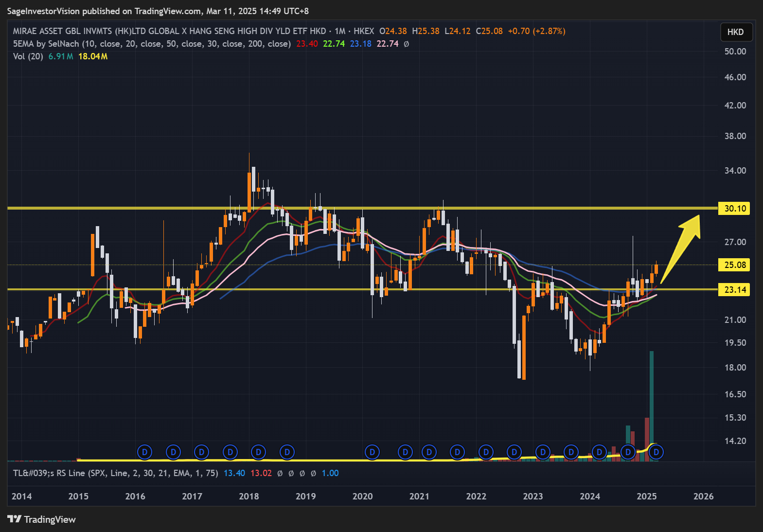Click the 5EMA by SelNach indicator legend
The image size is (763, 532).
click(x=152, y=44)
